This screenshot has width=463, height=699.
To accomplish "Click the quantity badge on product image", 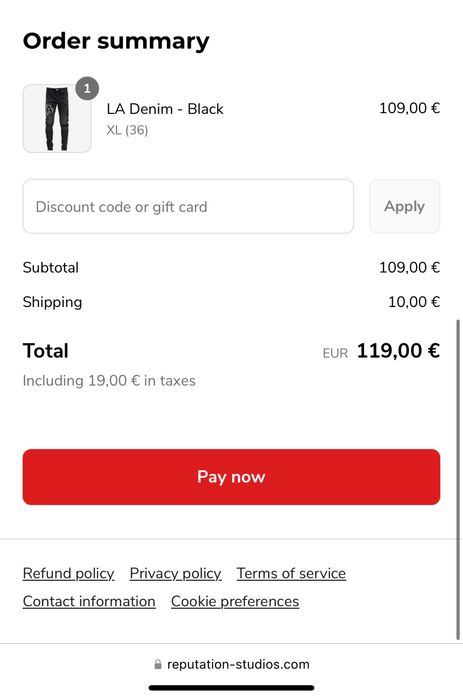I will (x=87, y=88).
